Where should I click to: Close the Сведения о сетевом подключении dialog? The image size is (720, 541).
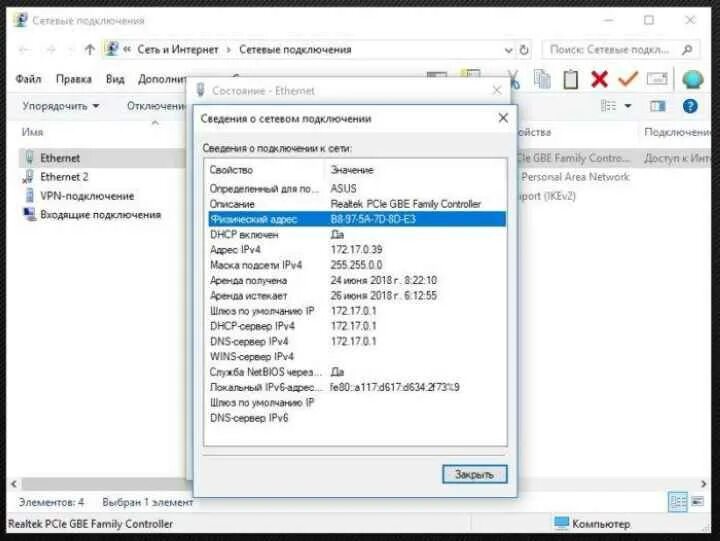point(503,118)
